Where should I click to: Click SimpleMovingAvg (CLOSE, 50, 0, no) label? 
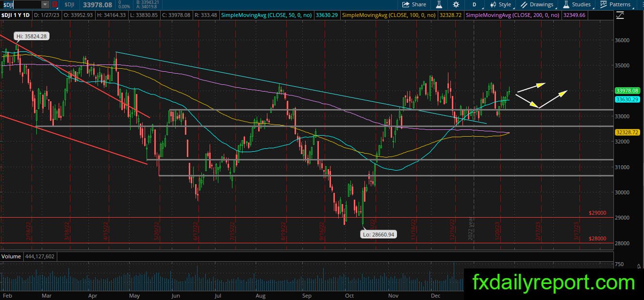(x=266, y=16)
